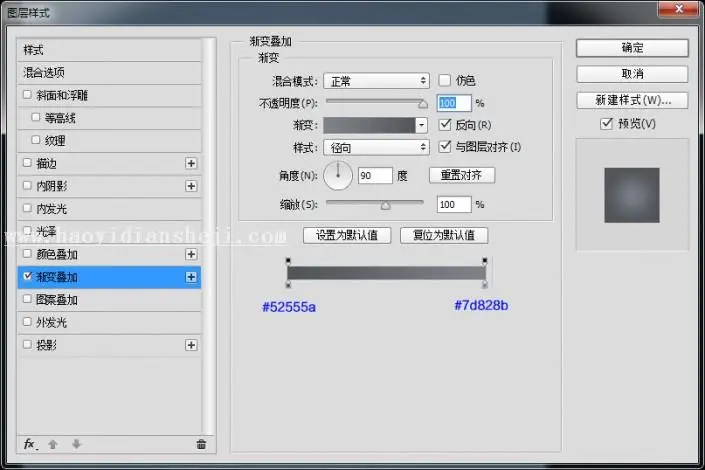This screenshot has height=470, width=705.
Task: Toggle the 仿色 dither checkbox
Action: [444, 80]
